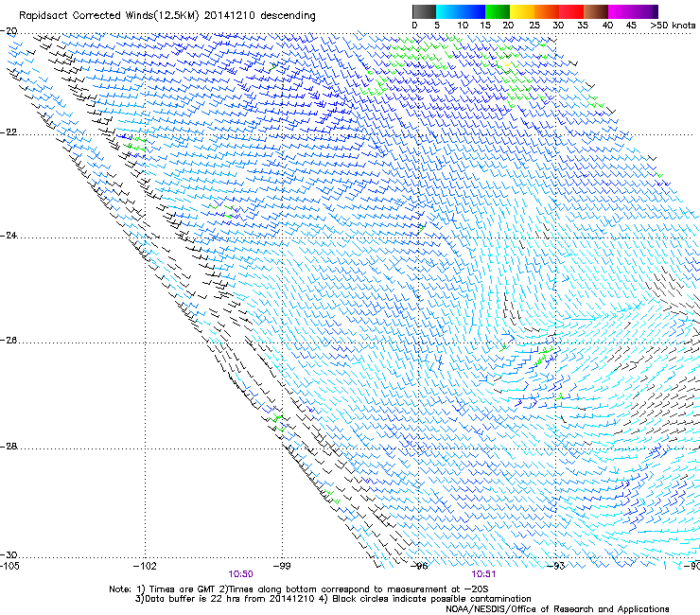Click the 'Data buffer is 22 hrs' note

point(224,599)
